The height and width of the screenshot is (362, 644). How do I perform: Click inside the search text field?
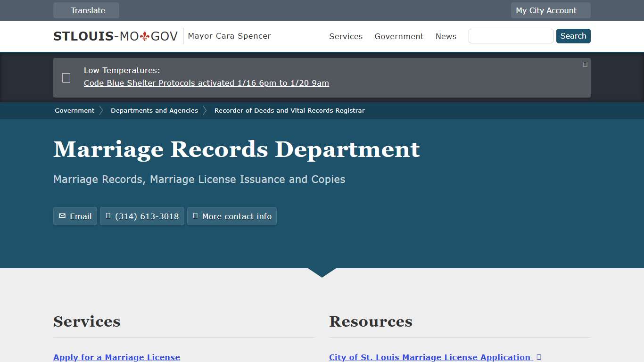[511, 36]
